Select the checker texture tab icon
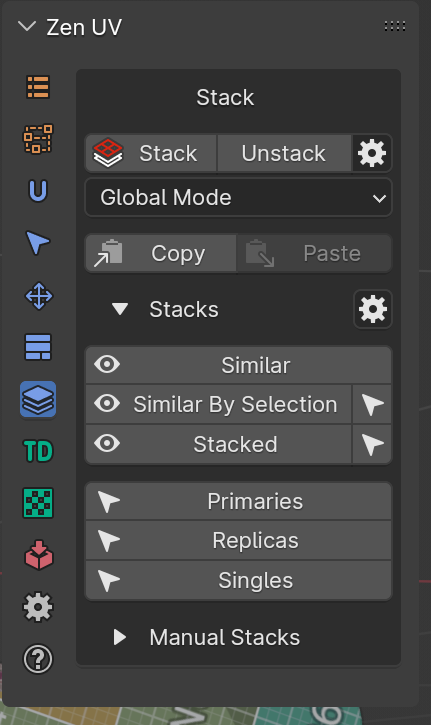The width and height of the screenshot is (431, 725). (38, 503)
